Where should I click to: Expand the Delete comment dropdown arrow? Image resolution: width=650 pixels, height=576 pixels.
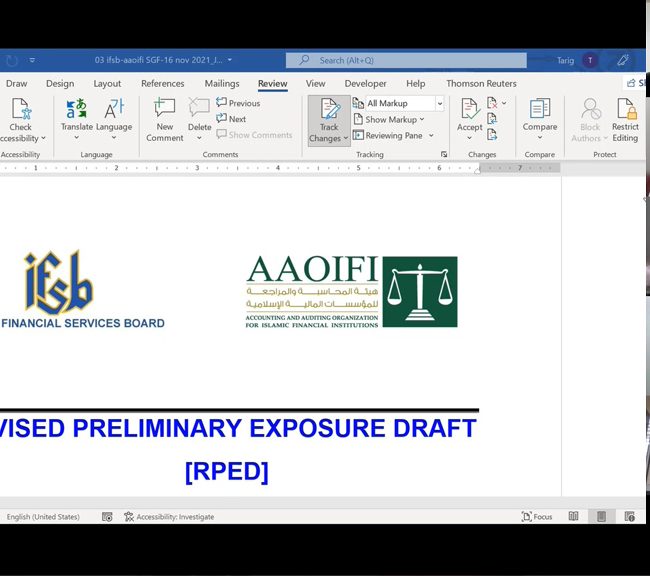[x=199, y=138]
